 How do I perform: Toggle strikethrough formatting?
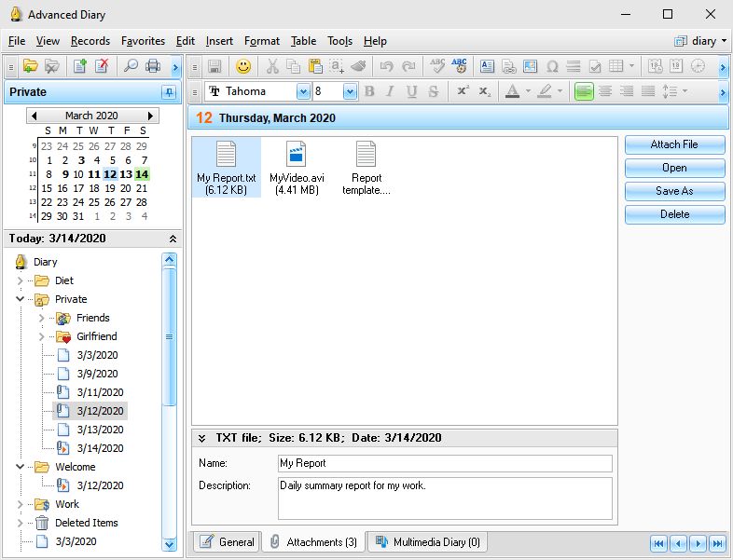click(x=434, y=91)
